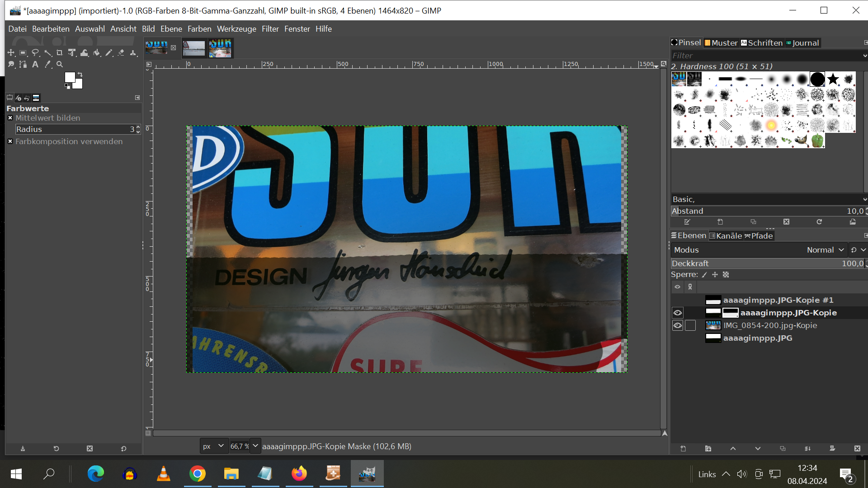
Task: Open the background color swatch
Action: click(x=79, y=85)
